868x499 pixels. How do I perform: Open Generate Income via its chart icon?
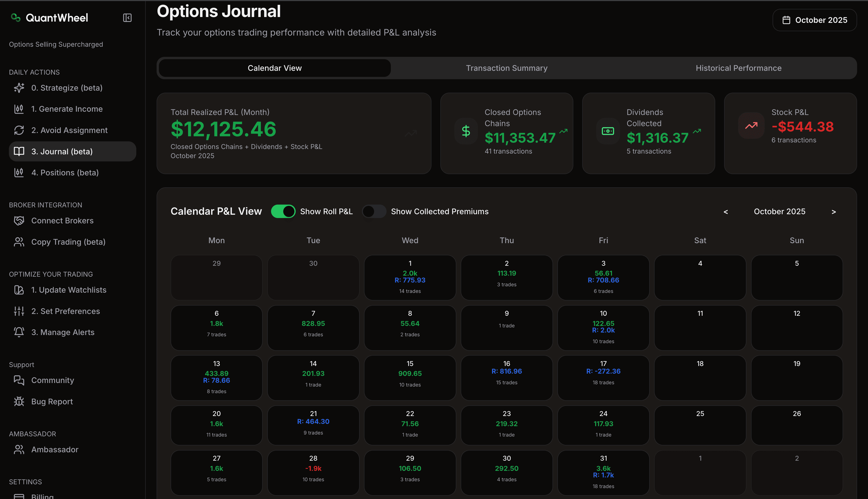click(19, 109)
